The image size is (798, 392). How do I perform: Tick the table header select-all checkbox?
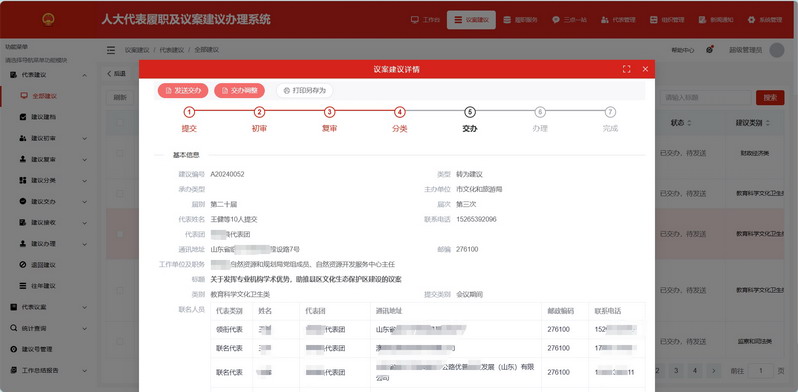point(120,123)
